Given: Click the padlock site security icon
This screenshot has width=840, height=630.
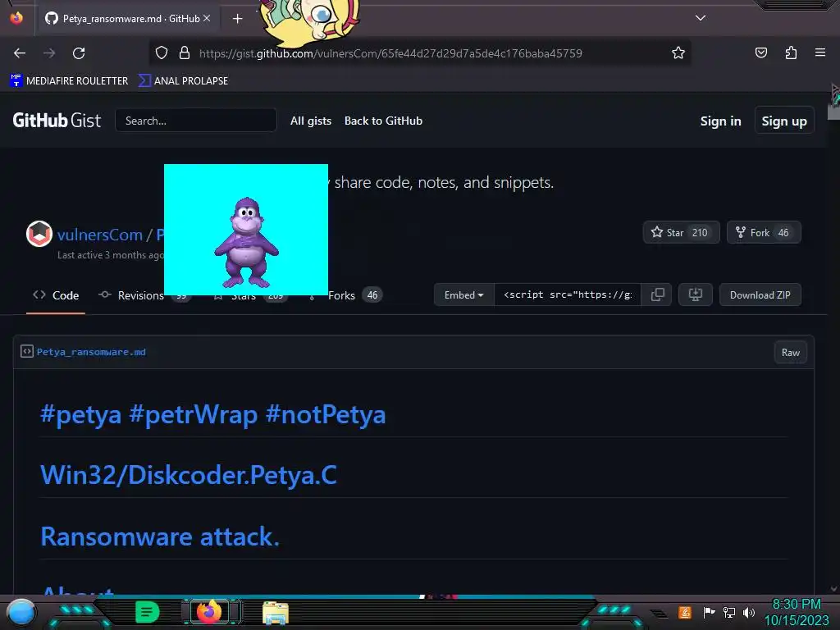Looking at the screenshot, I should pyautogui.click(x=185, y=53).
